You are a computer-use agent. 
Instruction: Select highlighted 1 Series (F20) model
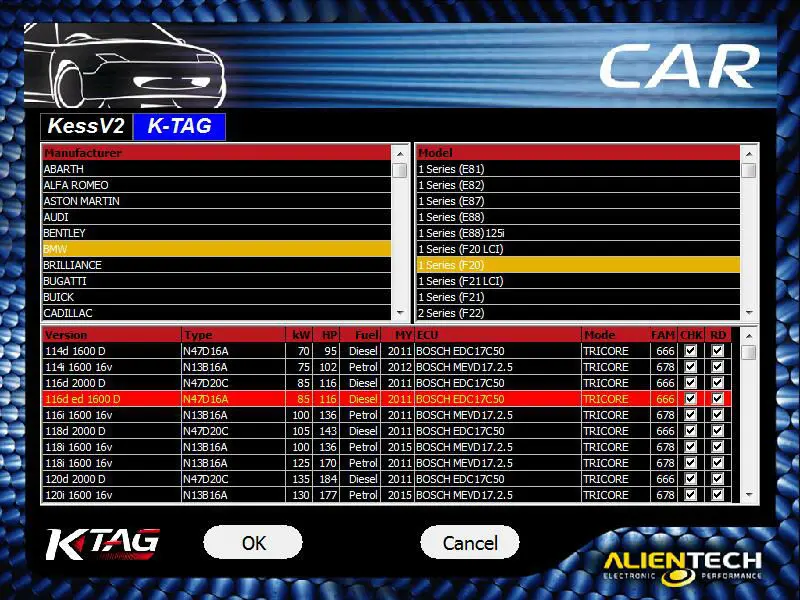578,265
